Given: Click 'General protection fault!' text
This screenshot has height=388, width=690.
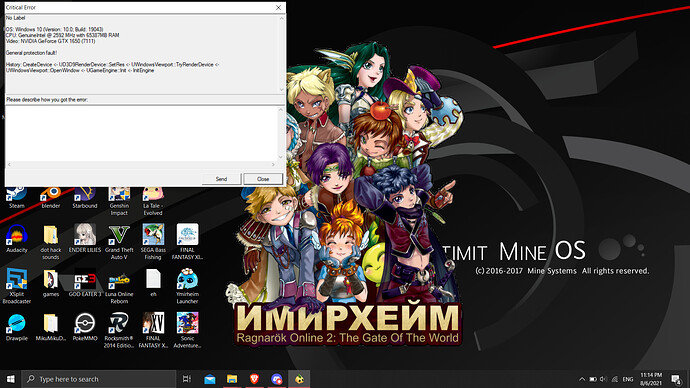Looking at the screenshot, I should pos(31,53).
